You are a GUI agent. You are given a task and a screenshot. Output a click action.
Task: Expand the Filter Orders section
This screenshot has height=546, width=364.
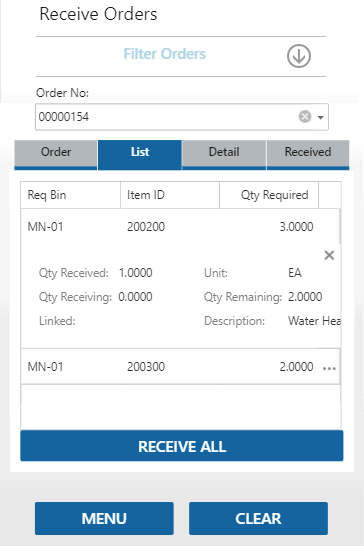(x=164, y=54)
